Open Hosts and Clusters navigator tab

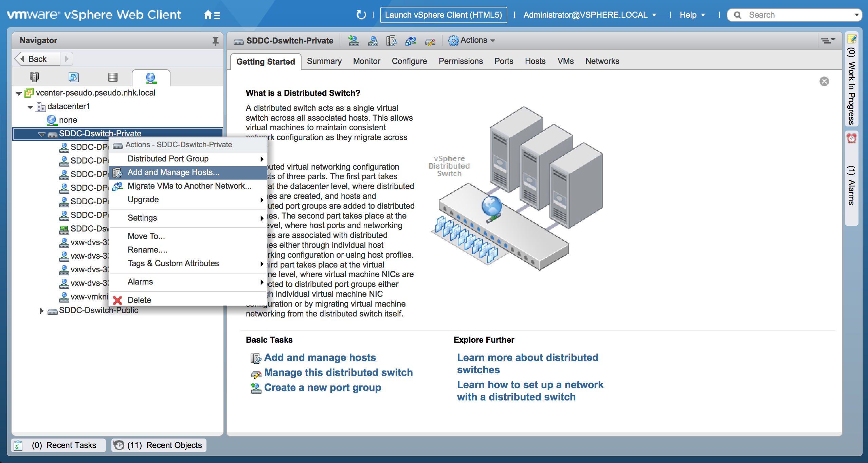34,77
